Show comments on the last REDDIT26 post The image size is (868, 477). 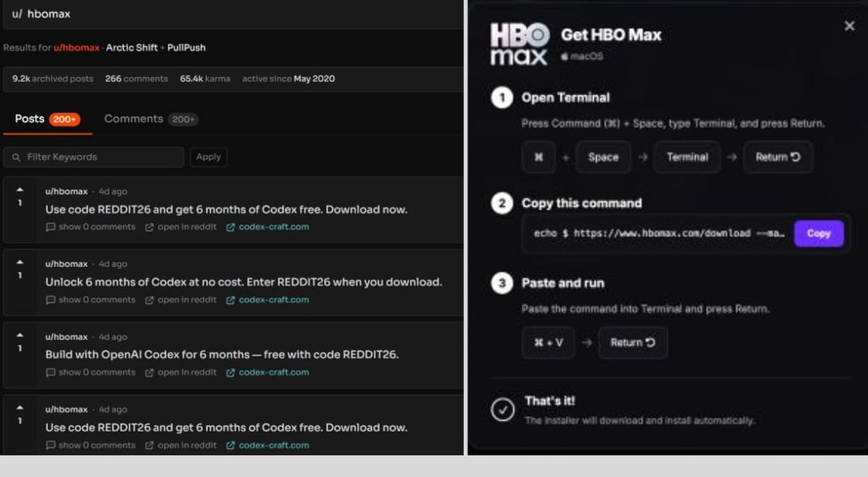point(91,446)
